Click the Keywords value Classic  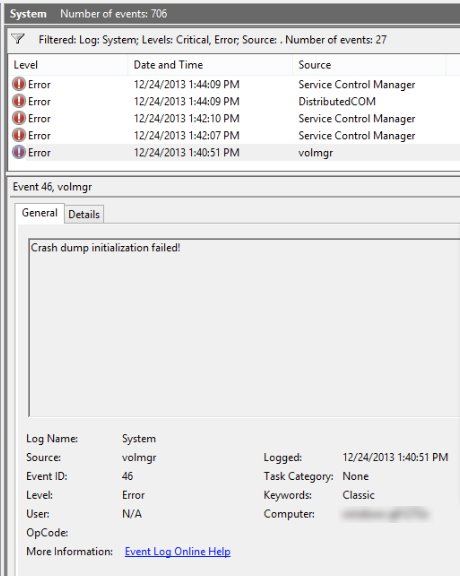[358, 495]
